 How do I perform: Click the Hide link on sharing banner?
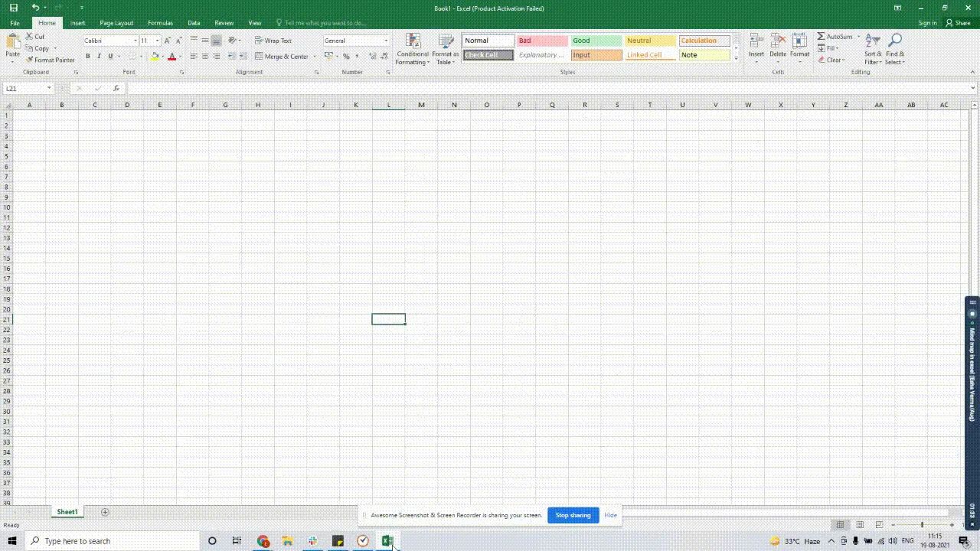click(610, 515)
